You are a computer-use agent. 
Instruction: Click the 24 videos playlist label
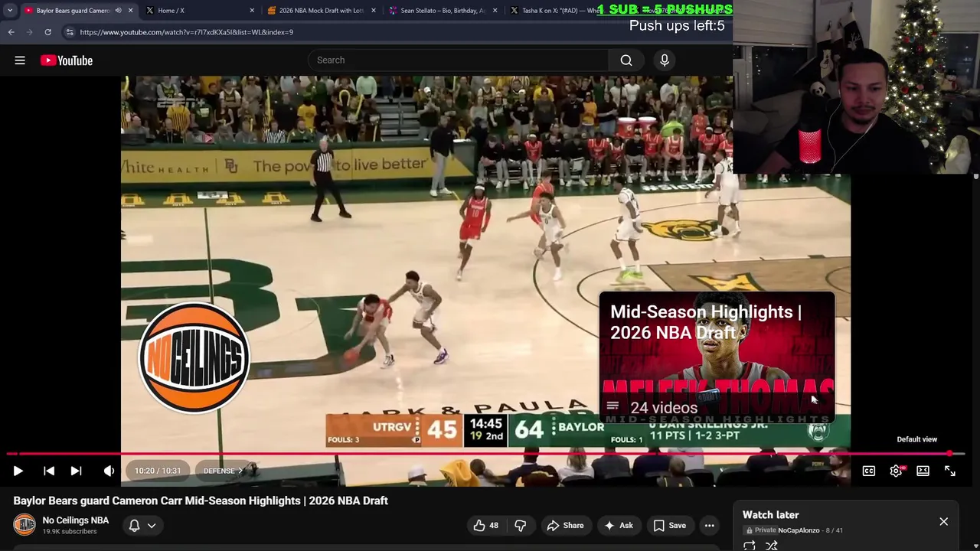pyautogui.click(x=663, y=408)
